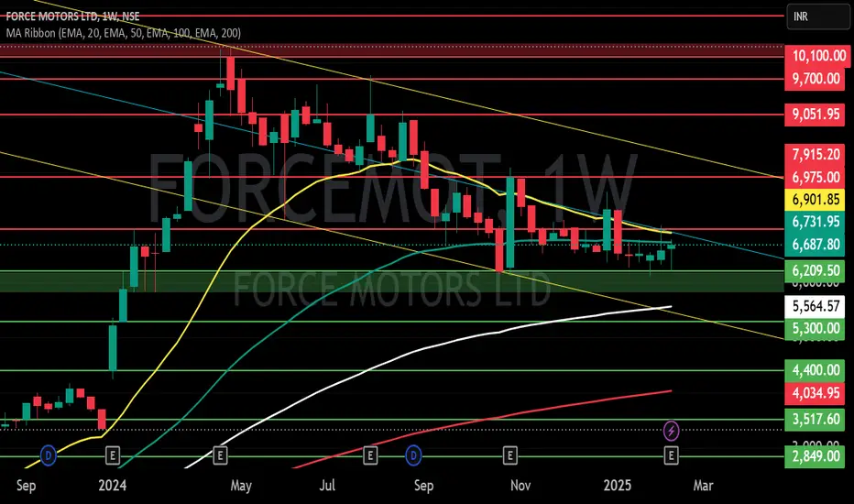Click the Mar label on time axis

coord(703,485)
